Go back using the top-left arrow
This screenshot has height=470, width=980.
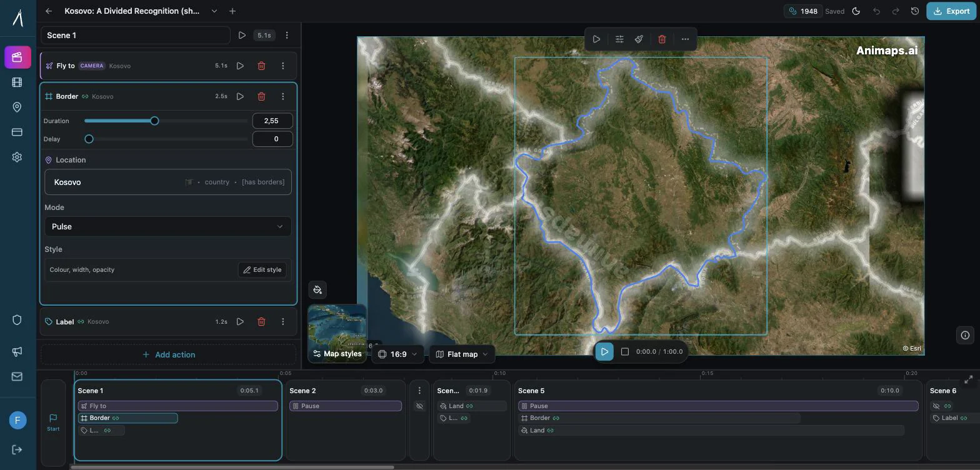point(49,11)
